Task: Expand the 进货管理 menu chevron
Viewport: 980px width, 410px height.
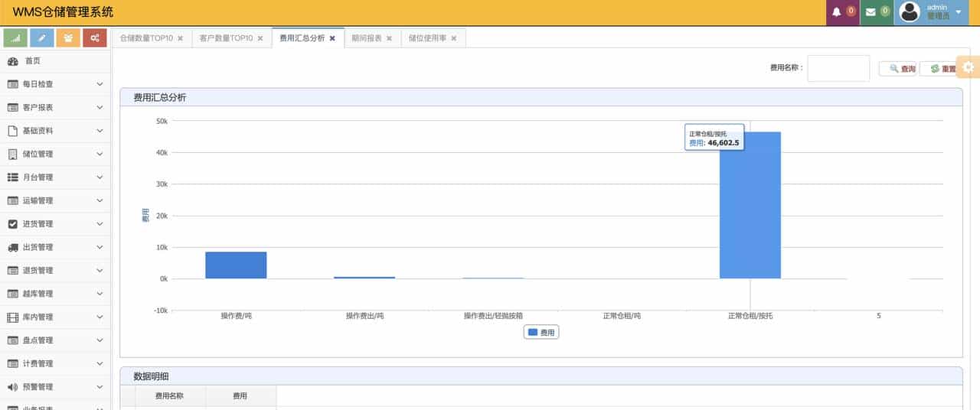Action: pyautogui.click(x=100, y=224)
